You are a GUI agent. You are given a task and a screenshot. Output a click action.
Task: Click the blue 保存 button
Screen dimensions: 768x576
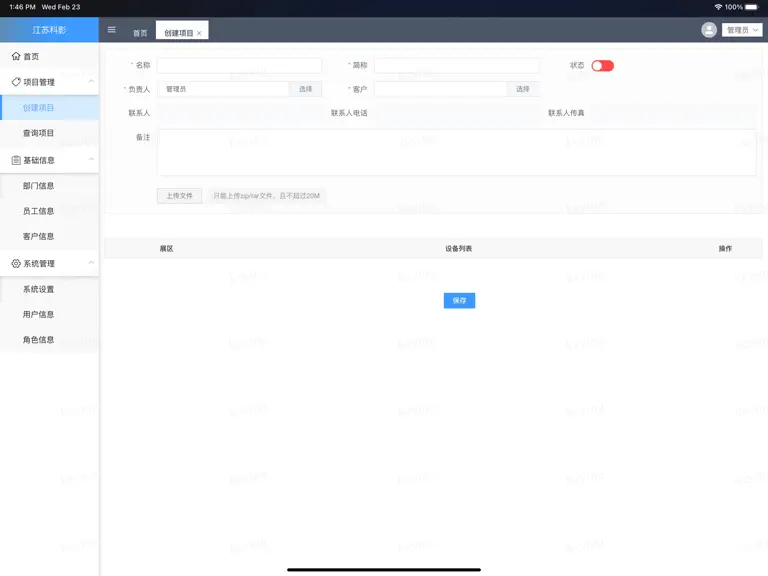459,301
